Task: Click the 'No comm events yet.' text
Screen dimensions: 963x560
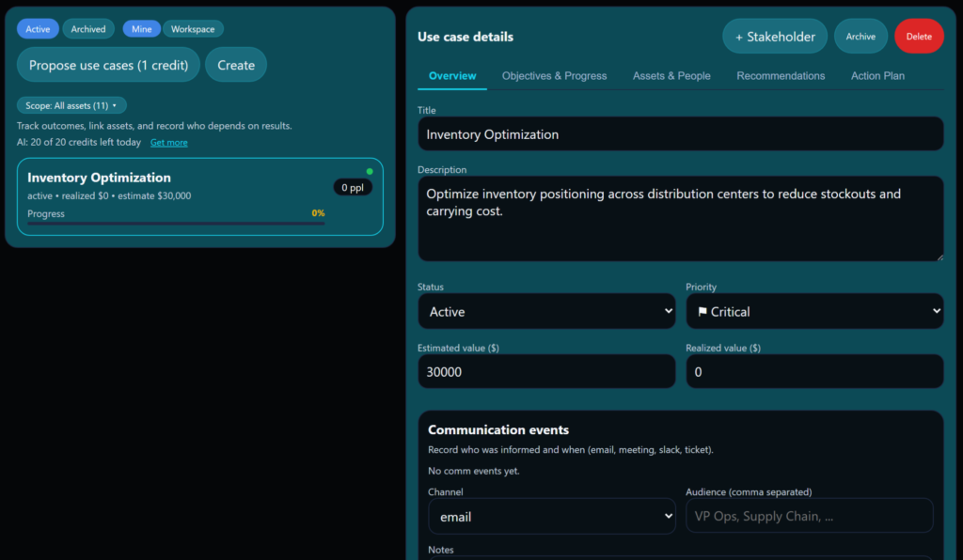Action: (x=474, y=471)
